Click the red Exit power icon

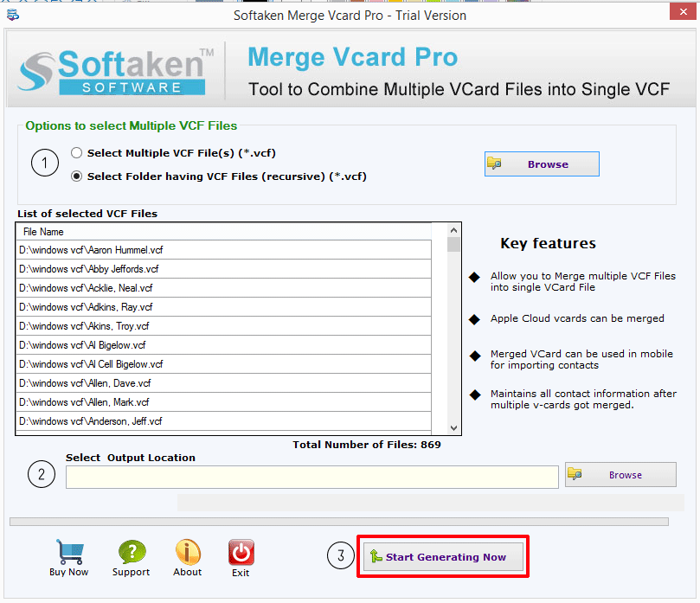tap(241, 552)
